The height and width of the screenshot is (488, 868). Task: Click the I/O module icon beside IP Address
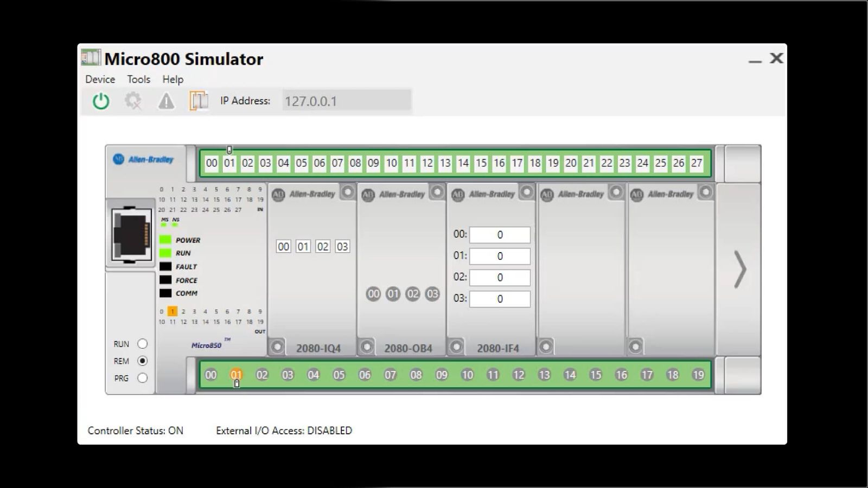(199, 101)
